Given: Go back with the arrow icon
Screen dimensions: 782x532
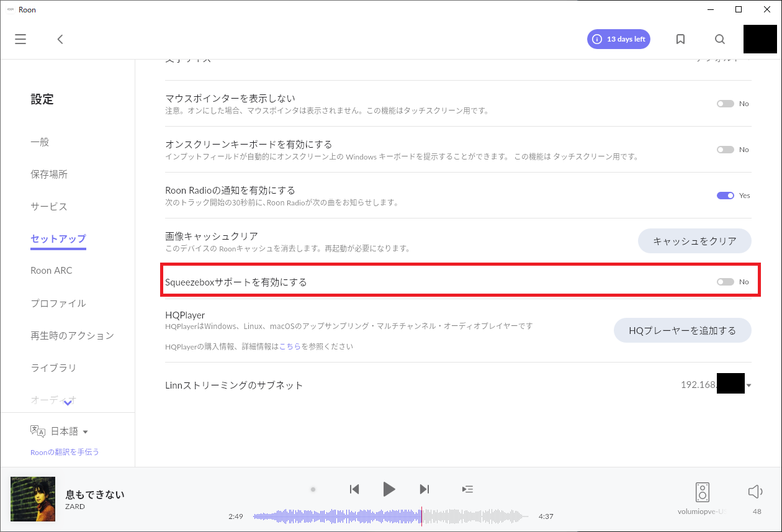Looking at the screenshot, I should [60, 39].
